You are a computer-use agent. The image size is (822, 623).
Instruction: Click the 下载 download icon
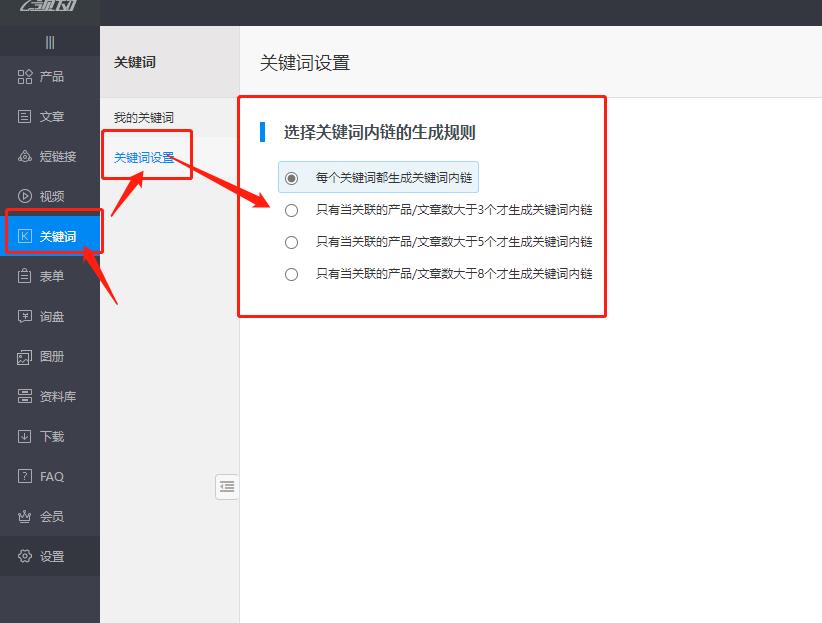coord(25,437)
